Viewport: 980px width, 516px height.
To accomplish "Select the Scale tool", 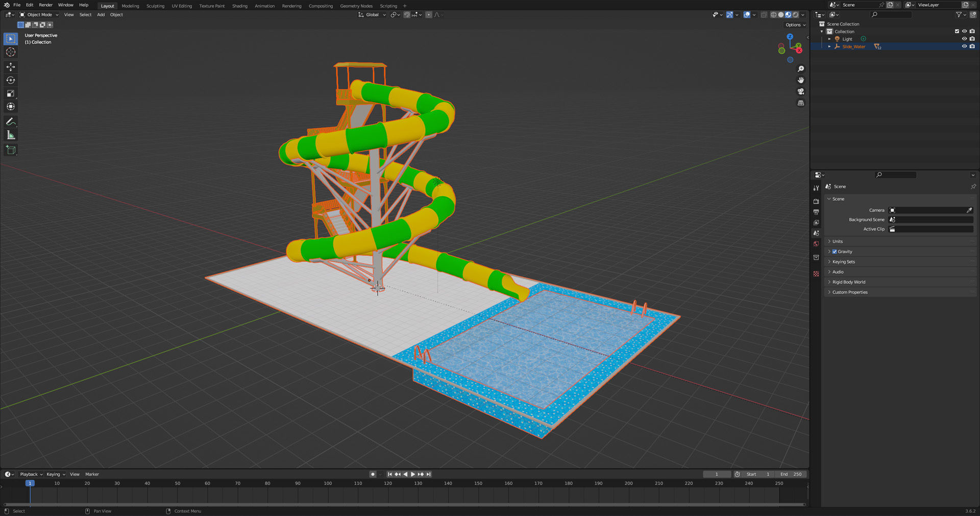I will coord(11,93).
